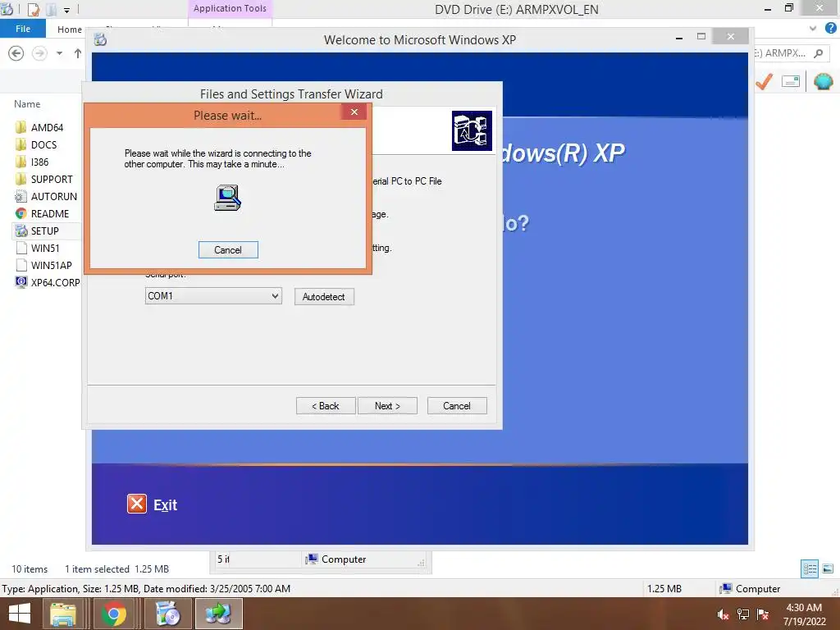Select the Application Tools tab
Viewport: 840px width, 630px height.
[x=230, y=8]
